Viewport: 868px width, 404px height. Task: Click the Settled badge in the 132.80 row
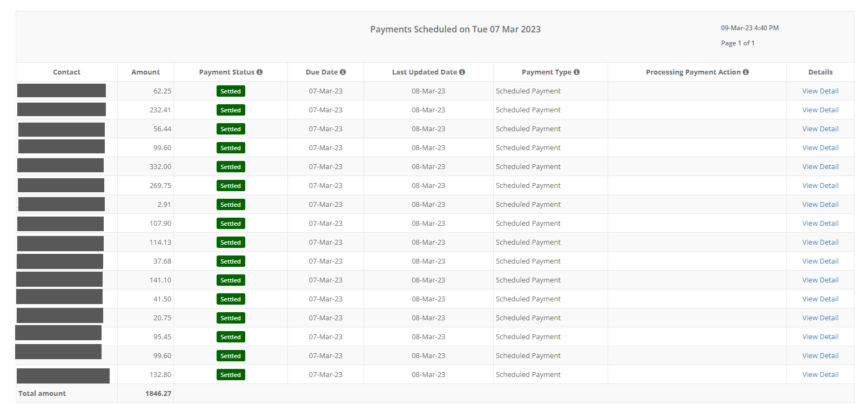coord(231,375)
